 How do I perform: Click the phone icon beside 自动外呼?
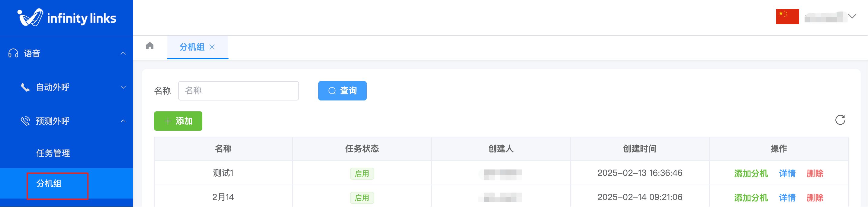click(x=25, y=87)
